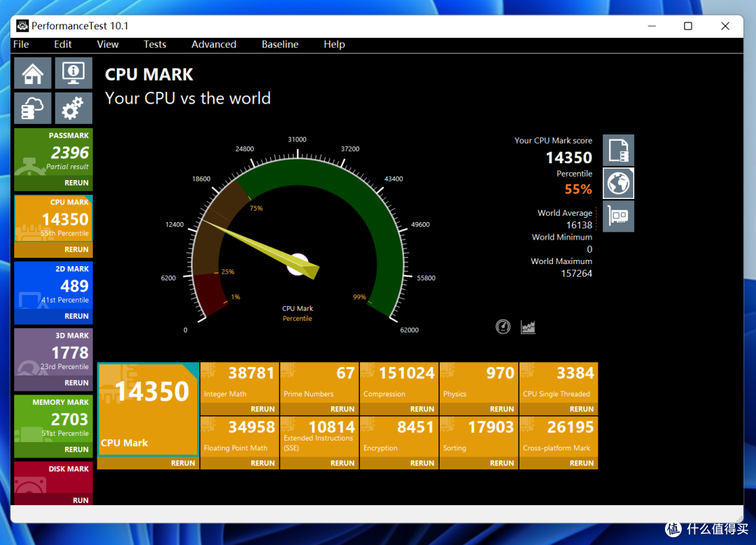This screenshot has width=756, height=545.
Task: Select the Floating Point Math 34958 tile
Action: tap(239, 436)
